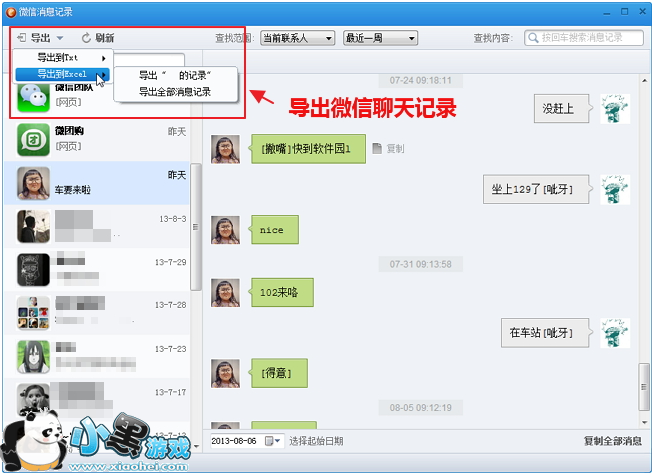Open the 导出 export dropdown
Screen dimensions: 654x475
40,38
